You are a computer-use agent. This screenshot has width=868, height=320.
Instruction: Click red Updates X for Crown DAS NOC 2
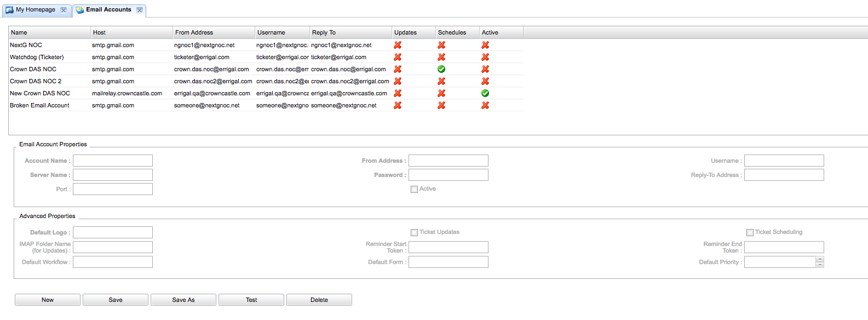[x=398, y=81]
